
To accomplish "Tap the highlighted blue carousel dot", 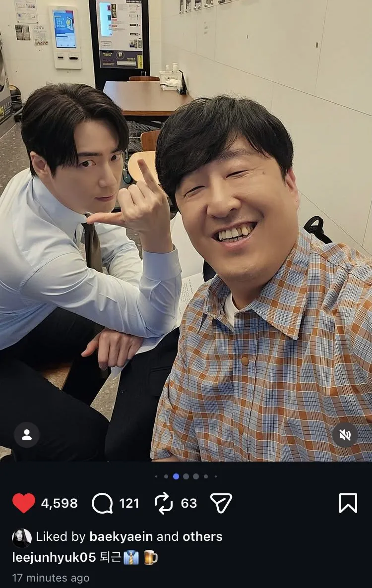I will point(176,476).
